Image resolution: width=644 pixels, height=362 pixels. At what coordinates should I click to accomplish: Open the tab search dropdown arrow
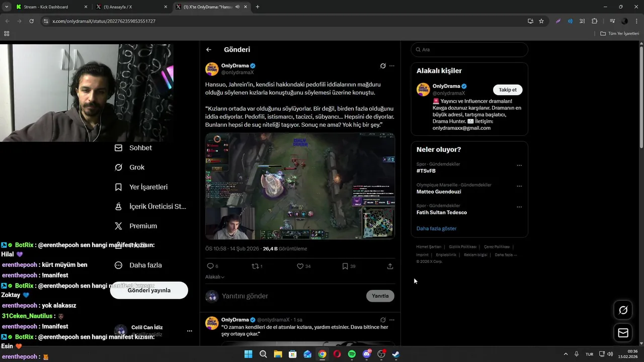pos(7,7)
